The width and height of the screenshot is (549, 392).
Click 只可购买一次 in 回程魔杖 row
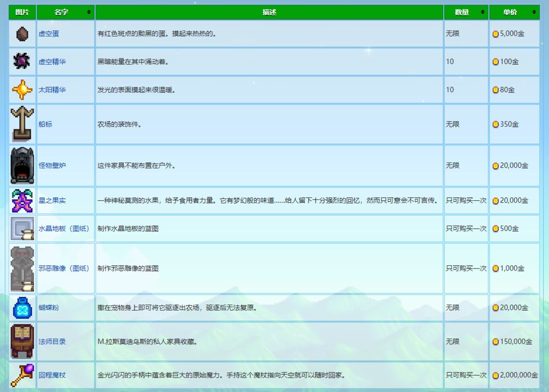pos(466,375)
